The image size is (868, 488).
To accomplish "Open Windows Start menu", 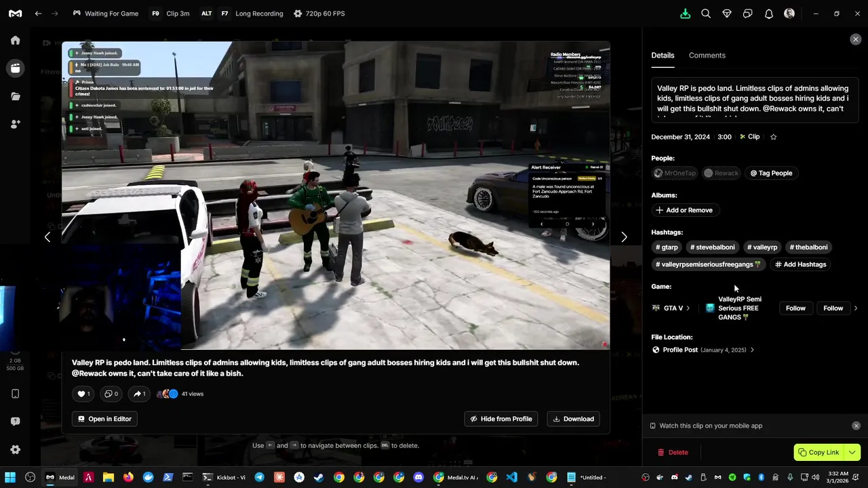I will [x=10, y=477].
